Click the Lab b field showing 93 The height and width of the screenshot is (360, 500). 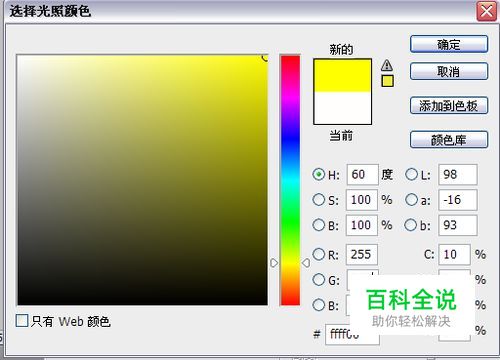pos(458,225)
